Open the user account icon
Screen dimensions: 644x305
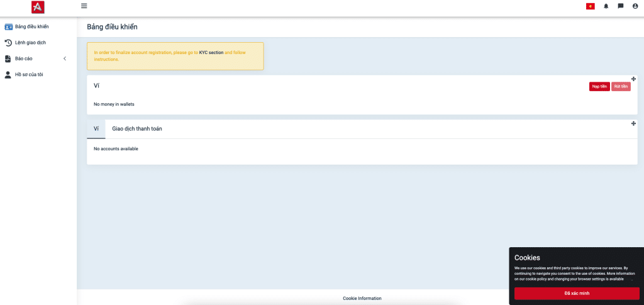point(635,6)
